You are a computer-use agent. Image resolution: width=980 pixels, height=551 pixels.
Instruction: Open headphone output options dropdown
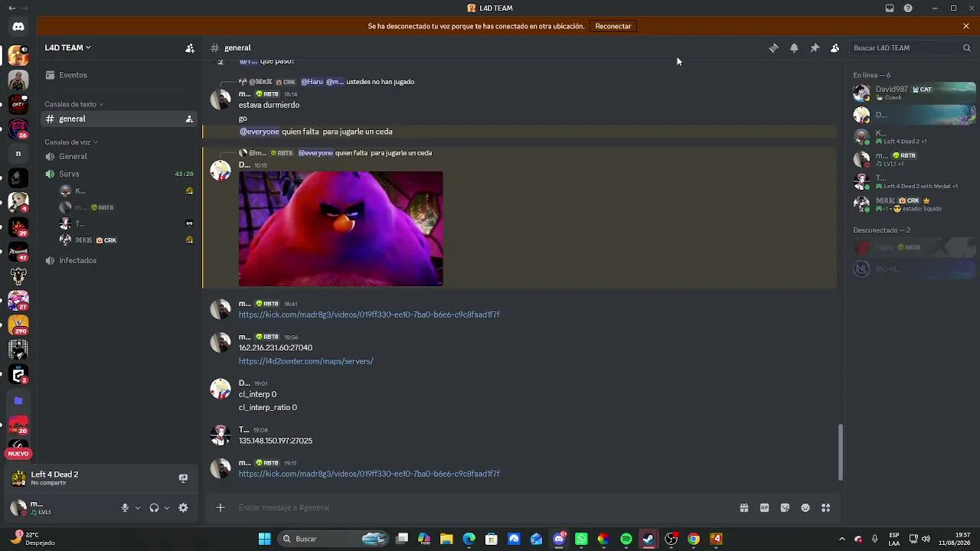(x=167, y=507)
